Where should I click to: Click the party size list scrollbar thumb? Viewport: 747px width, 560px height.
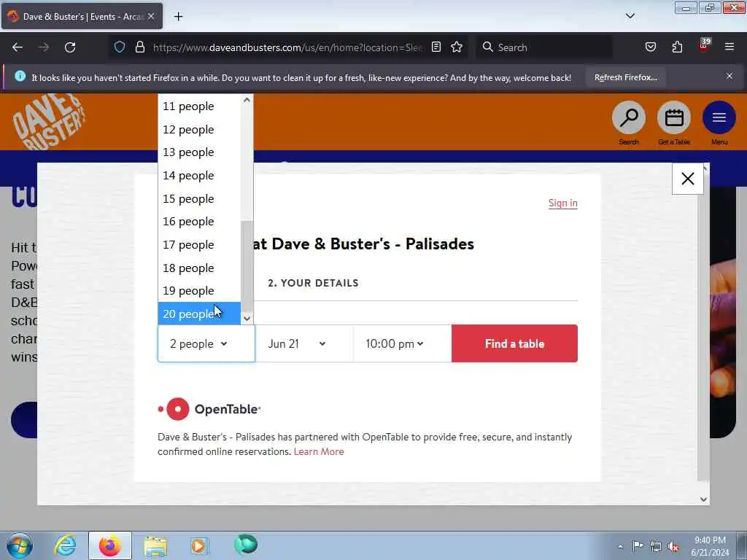(x=247, y=266)
